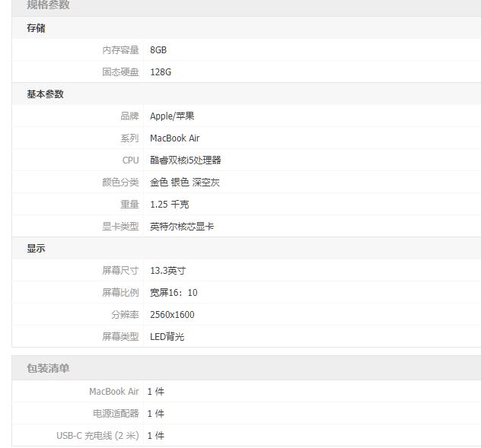Select the 电源适配器 label
Viewport: 481px width, 448px height.
(116, 413)
